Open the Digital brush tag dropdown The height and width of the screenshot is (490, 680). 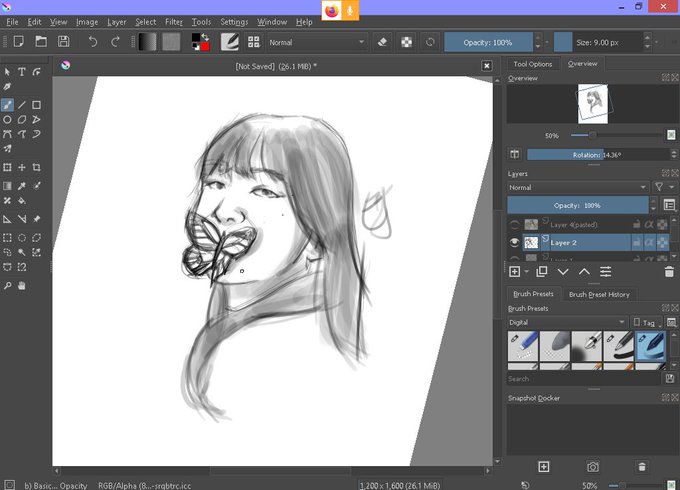click(x=567, y=322)
